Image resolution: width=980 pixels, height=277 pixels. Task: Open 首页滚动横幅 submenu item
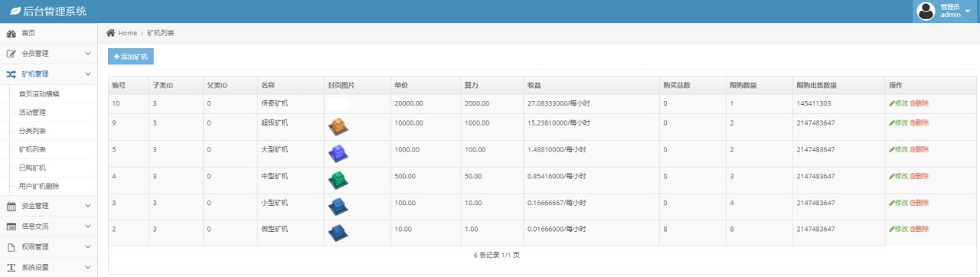coord(39,93)
